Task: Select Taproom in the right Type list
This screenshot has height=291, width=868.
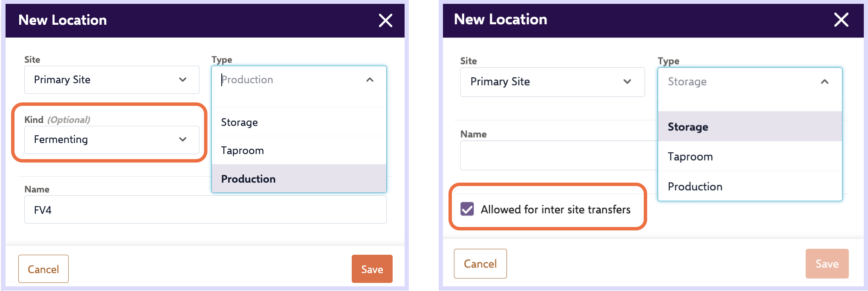Action: [x=690, y=157]
